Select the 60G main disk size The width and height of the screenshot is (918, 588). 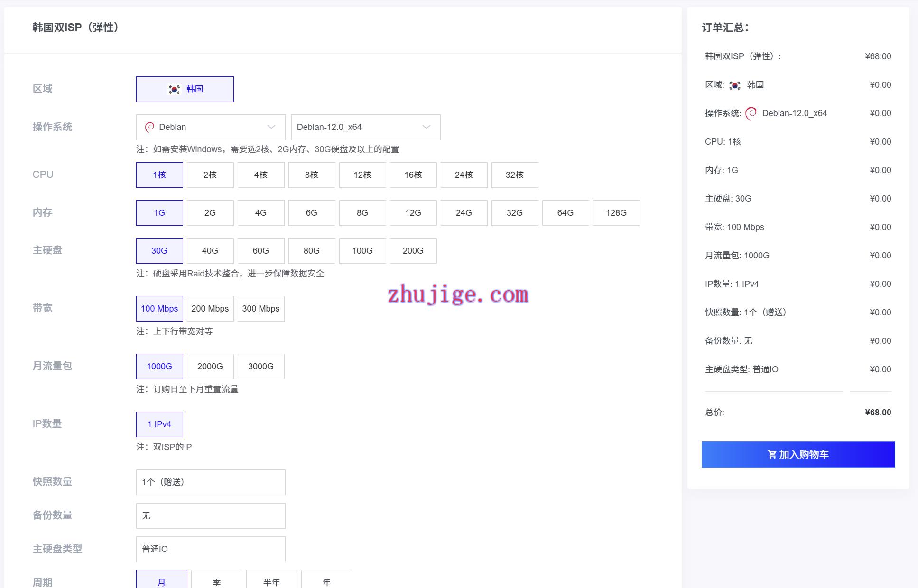(x=260, y=251)
